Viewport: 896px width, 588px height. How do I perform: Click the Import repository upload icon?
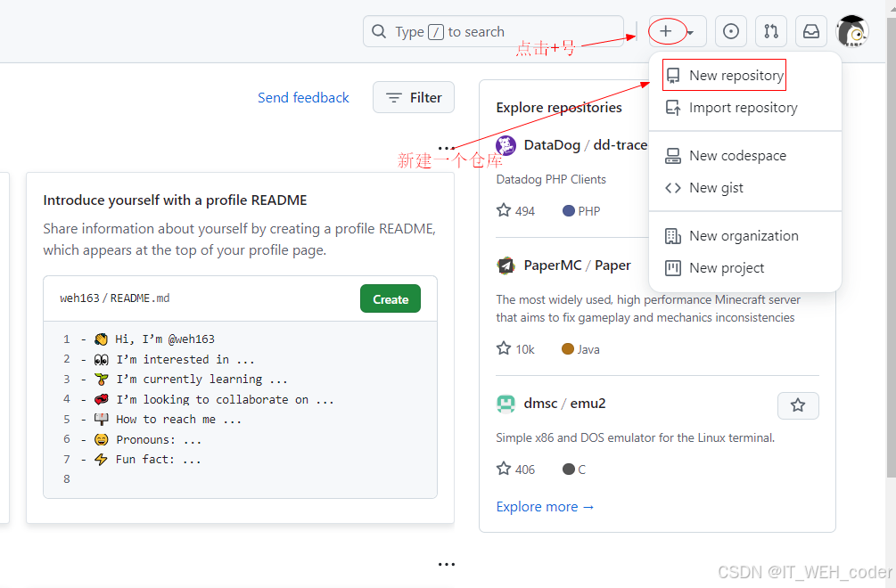(673, 107)
